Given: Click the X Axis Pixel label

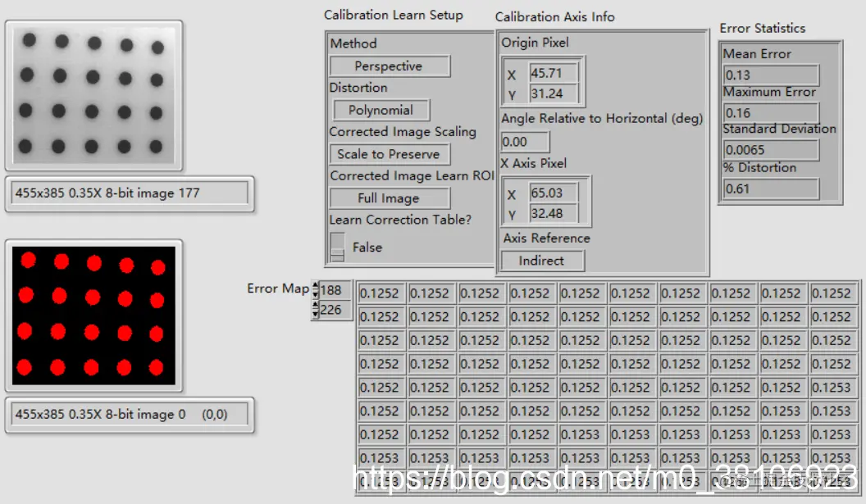Looking at the screenshot, I should pyautogui.click(x=534, y=163).
